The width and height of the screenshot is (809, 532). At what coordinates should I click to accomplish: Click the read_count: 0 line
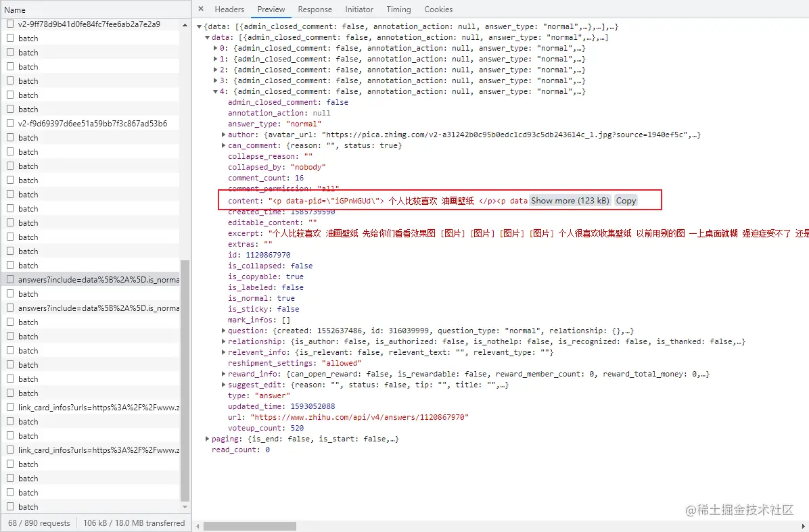(x=240, y=450)
